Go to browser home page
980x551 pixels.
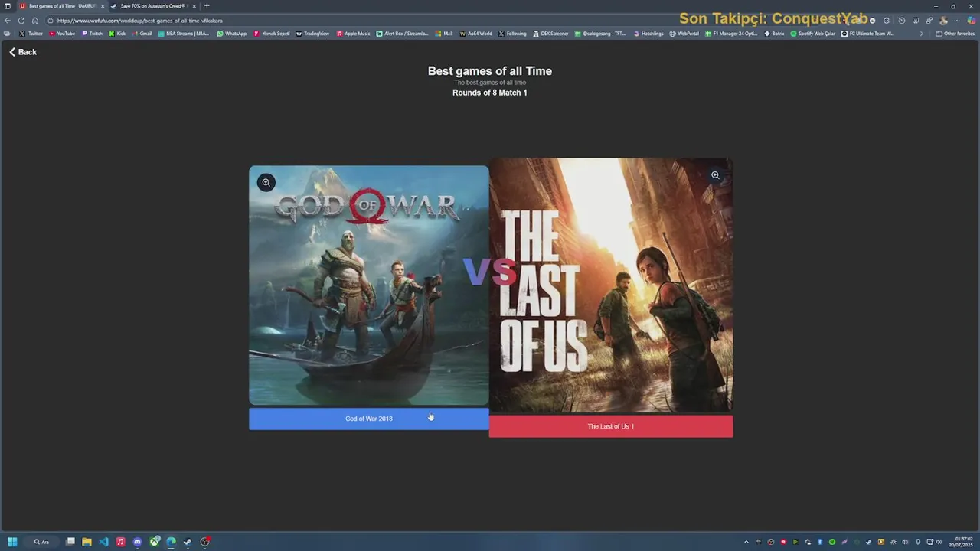(35, 21)
